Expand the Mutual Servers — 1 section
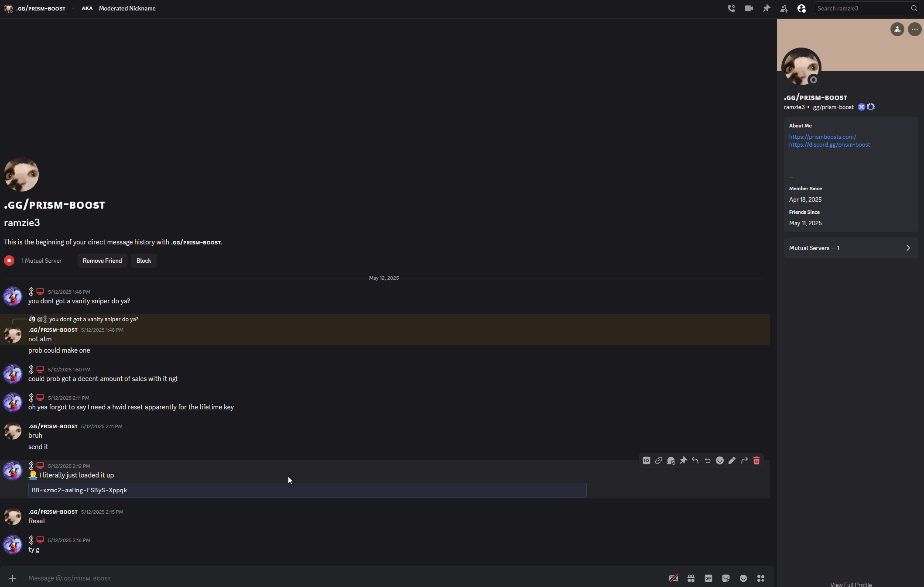 (851, 248)
